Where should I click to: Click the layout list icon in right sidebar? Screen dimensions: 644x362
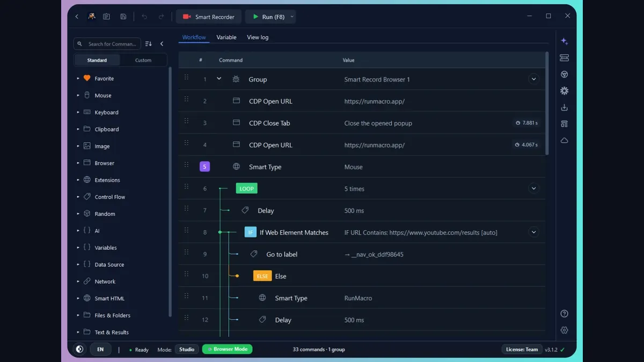pos(564,124)
